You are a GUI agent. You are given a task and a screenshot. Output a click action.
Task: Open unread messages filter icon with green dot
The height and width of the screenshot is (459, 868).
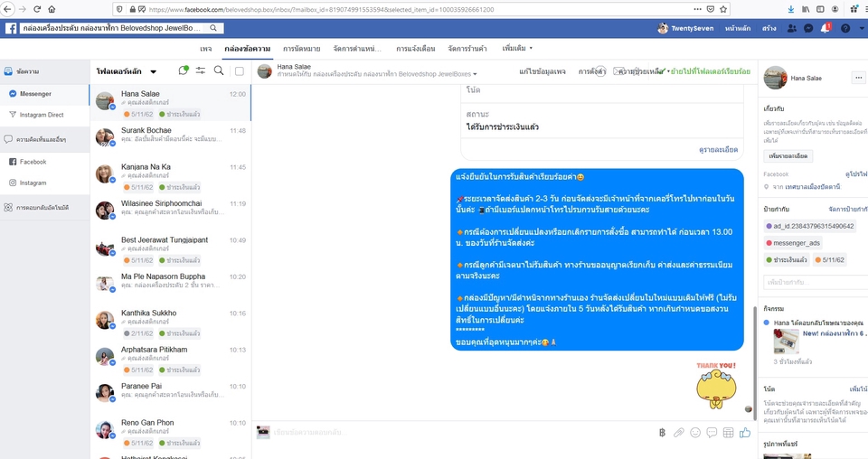(x=184, y=70)
